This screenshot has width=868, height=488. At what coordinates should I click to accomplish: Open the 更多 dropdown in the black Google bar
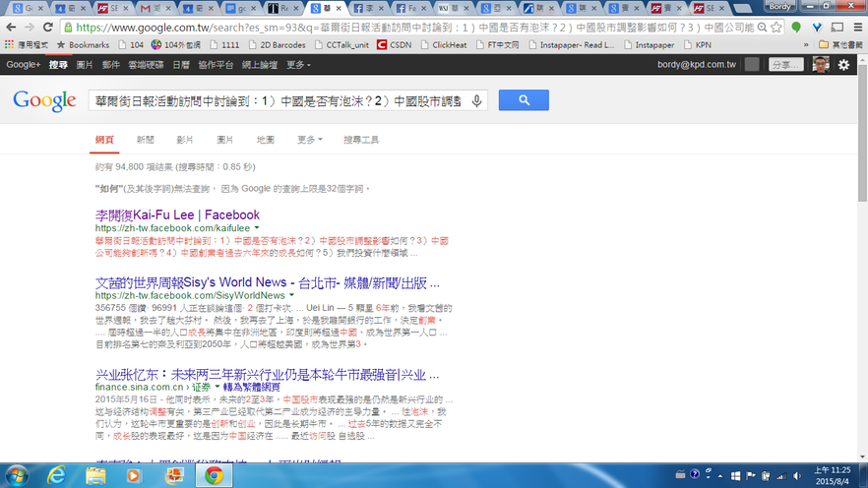(x=298, y=65)
